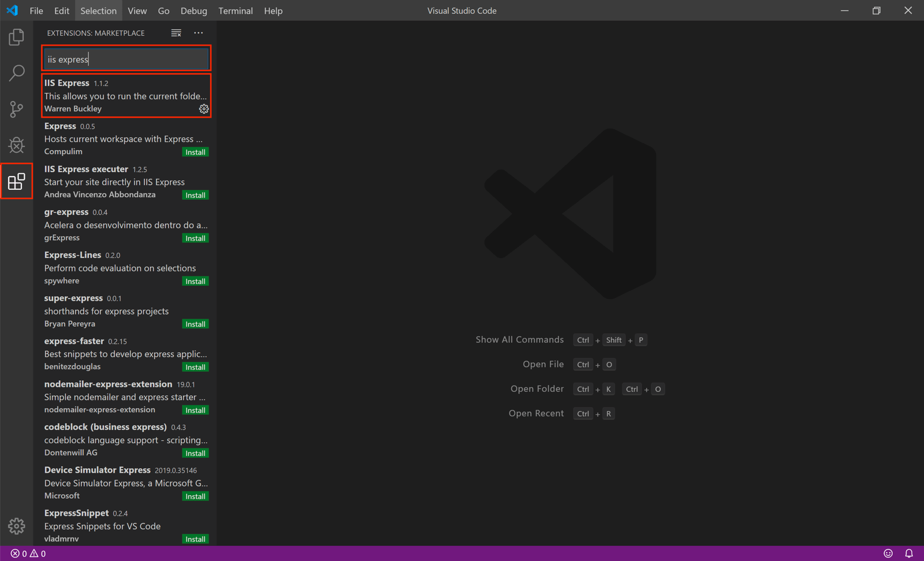Install nodemailer-express-extension
Image resolution: width=924 pixels, height=561 pixels.
pos(195,410)
